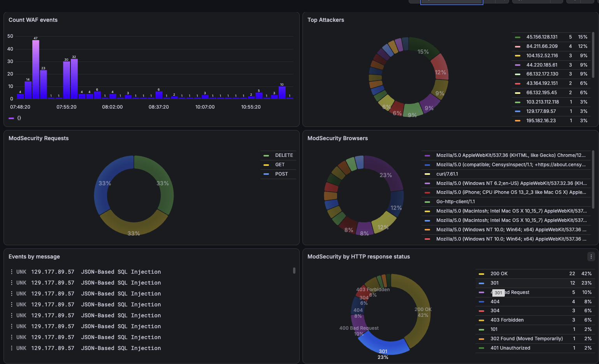This screenshot has width=599, height=364.
Task: Select the Windows NT 6.2;en-US browser legend entry
Action: (511, 183)
